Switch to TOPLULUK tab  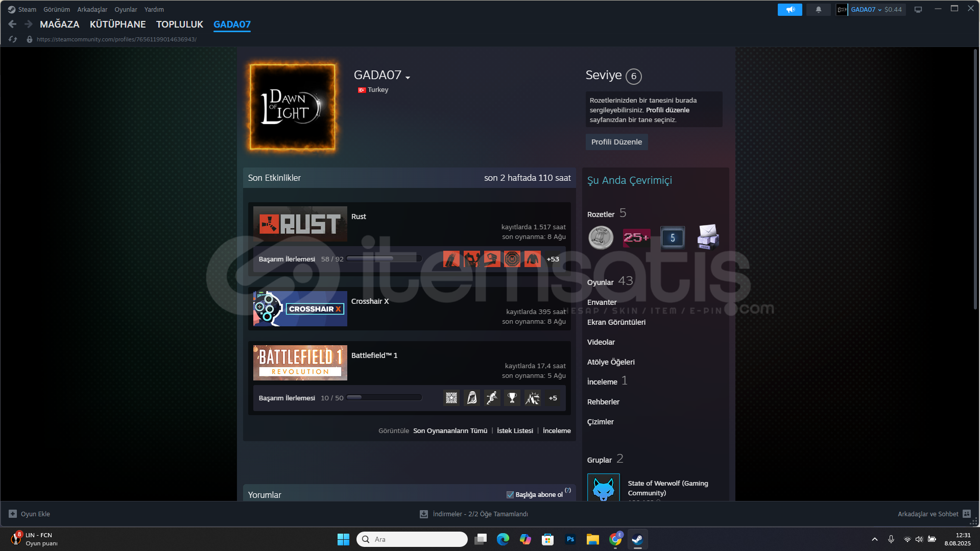180,24
